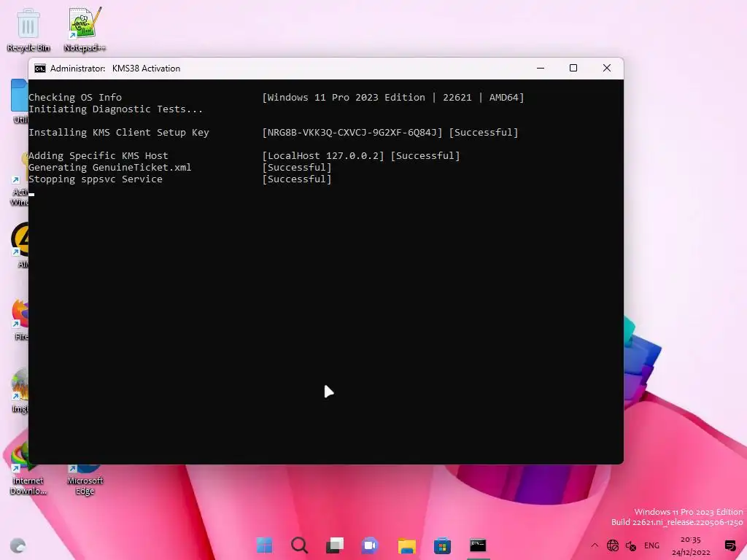This screenshot has width=747, height=560.
Task: Click the Windows Start button
Action: click(x=264, y=545)
